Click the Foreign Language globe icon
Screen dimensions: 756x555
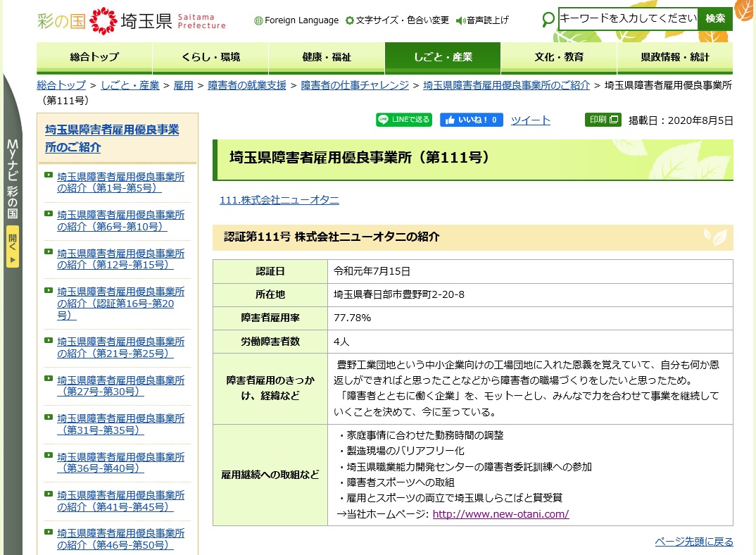coord(258,20)
